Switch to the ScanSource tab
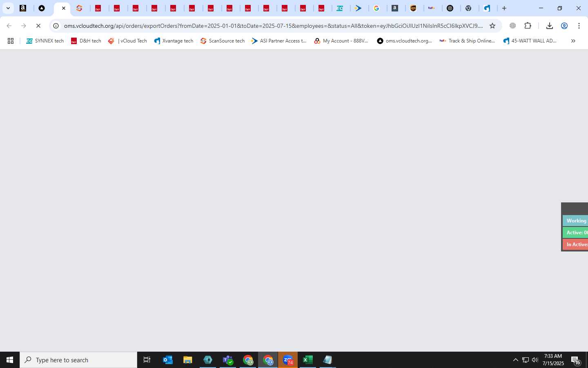The image size is (588, 368). pos(79,8)
